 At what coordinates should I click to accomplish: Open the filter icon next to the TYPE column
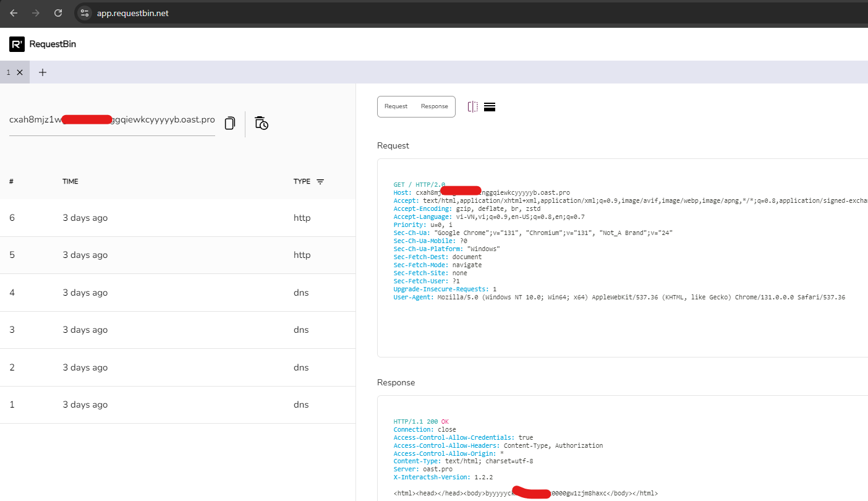pos(320,181)
